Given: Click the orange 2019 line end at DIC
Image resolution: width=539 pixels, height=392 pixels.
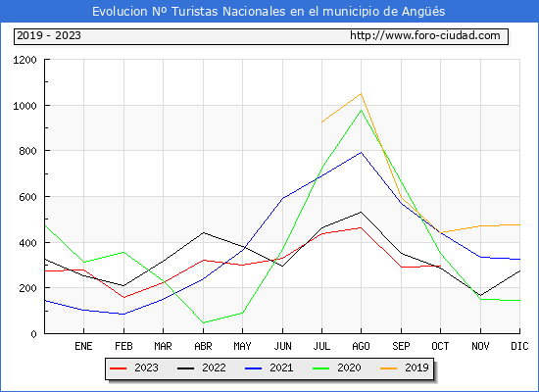Looking at the screenshot, I should [519, 224].
